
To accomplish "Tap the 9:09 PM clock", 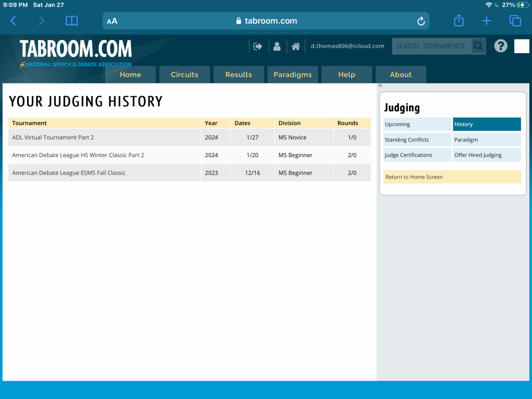I will [15, 5].
